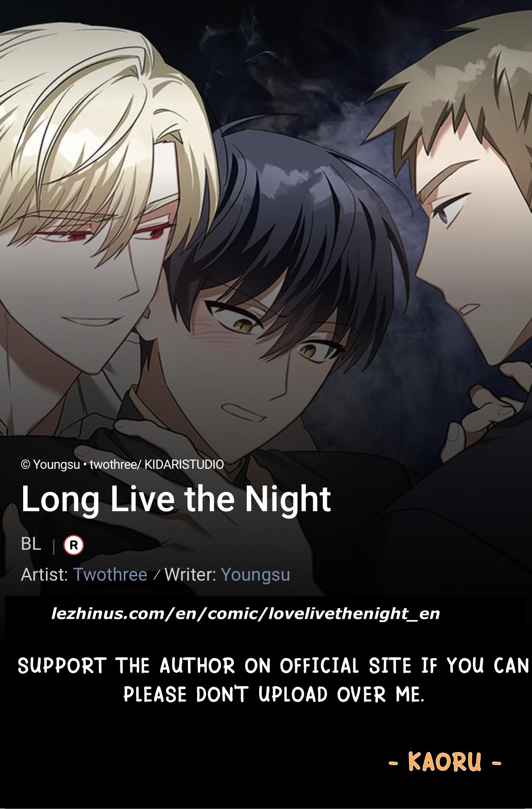Click the copyright symbol before Youngsu
Screen dimensions: 532x809
point(26,464)
